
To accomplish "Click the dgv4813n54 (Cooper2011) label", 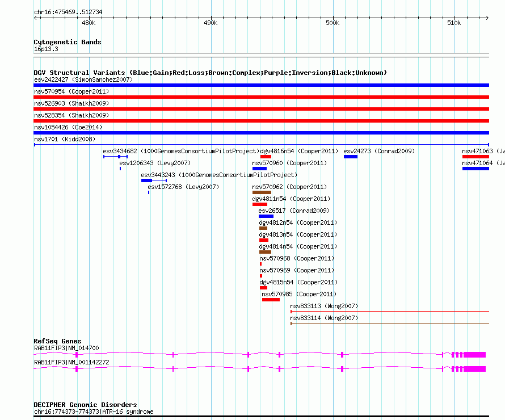I will (298, 234).
